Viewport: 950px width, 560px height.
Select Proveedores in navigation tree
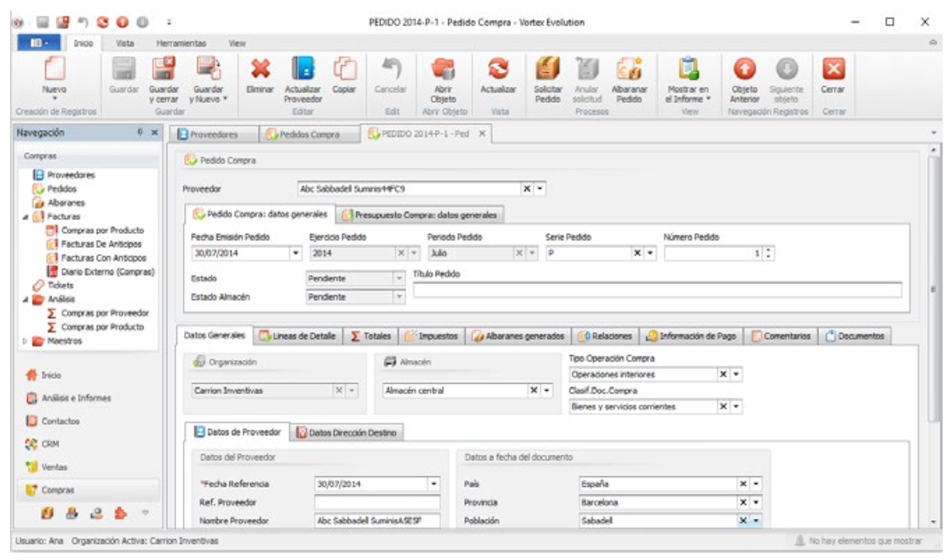click(x=71, y=175)
